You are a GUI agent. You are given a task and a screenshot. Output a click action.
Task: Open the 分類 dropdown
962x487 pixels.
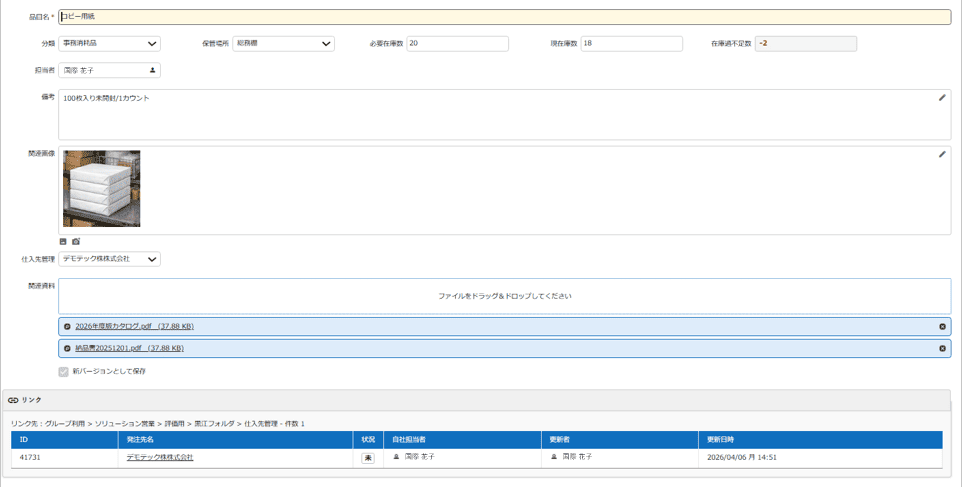(x=109, y=44)
